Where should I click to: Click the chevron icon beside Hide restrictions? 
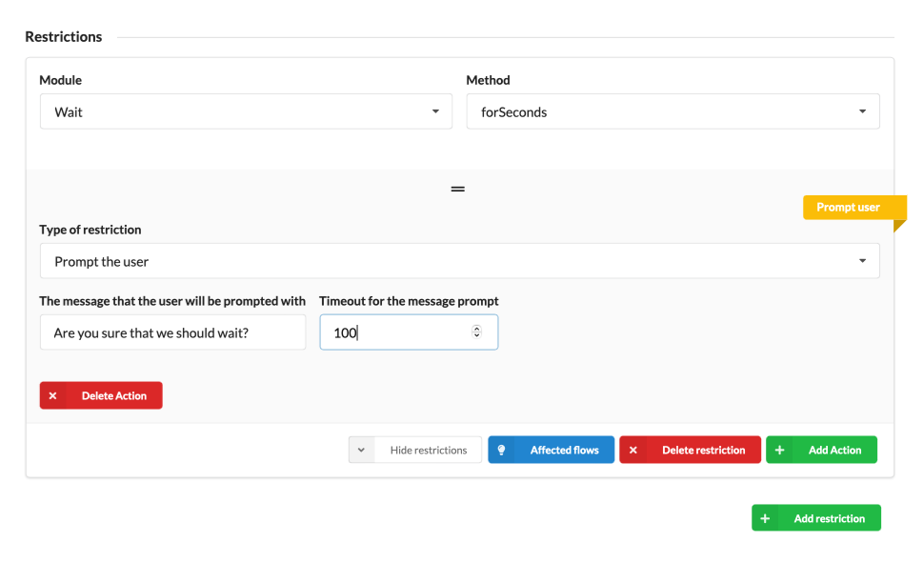pos(361,450)
